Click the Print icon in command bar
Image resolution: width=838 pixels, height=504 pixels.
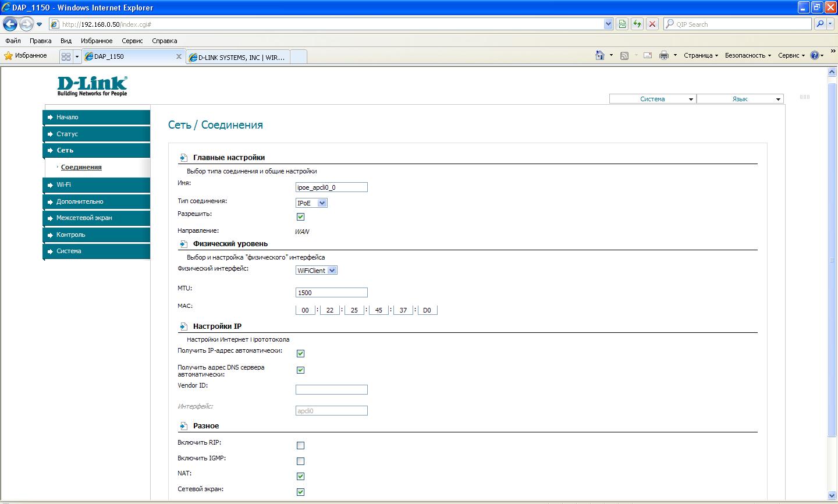[663, 55]
